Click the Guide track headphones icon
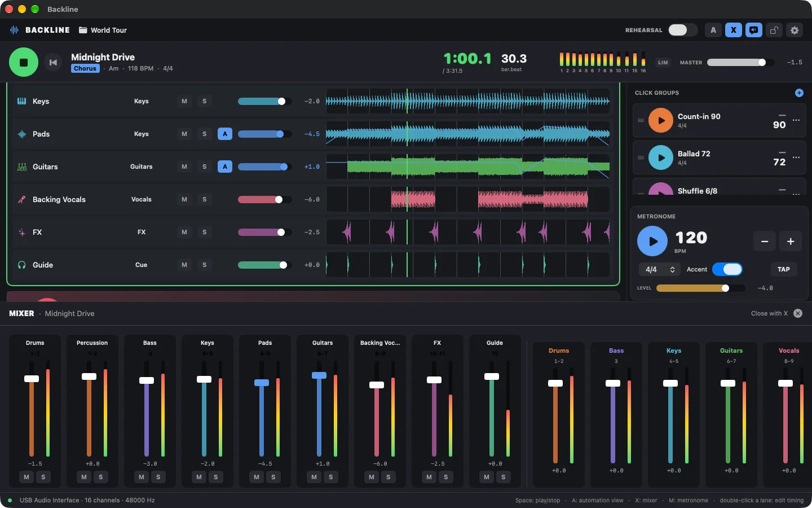Screen dimensions: 812x508 tap(22, 265)
